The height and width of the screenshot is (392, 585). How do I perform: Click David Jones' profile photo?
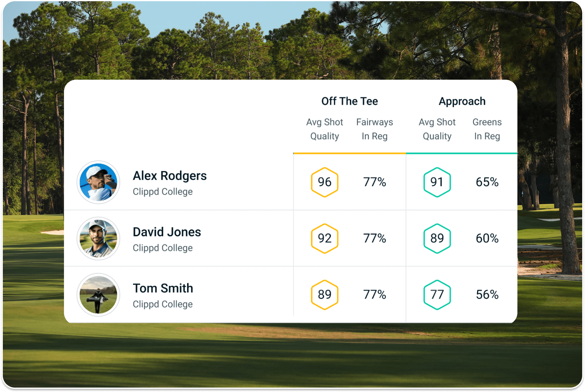tap(98, 238)
